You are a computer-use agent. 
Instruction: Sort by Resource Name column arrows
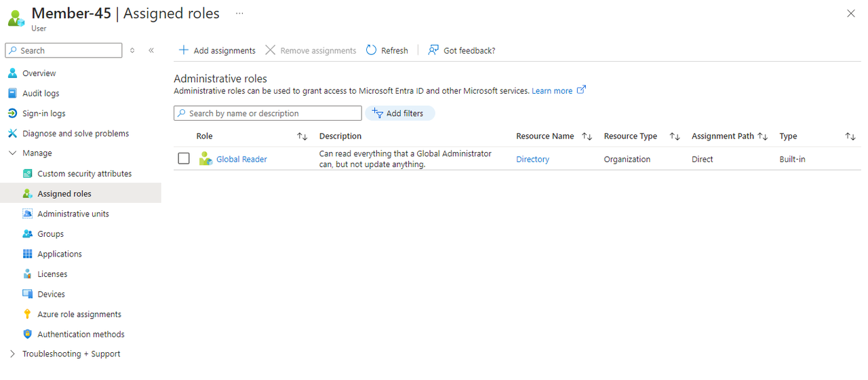[587, 136]
